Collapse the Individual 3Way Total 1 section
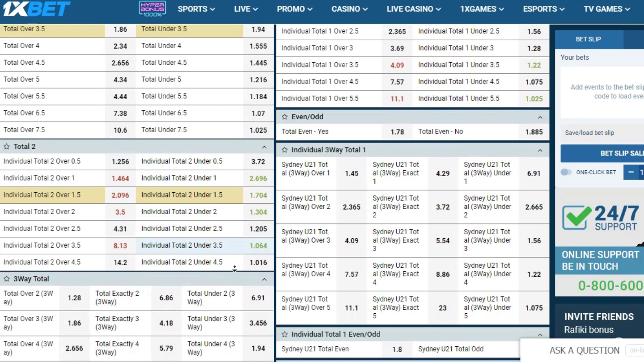The width and height of the screenshot is (644, 362). click(540, 151)
